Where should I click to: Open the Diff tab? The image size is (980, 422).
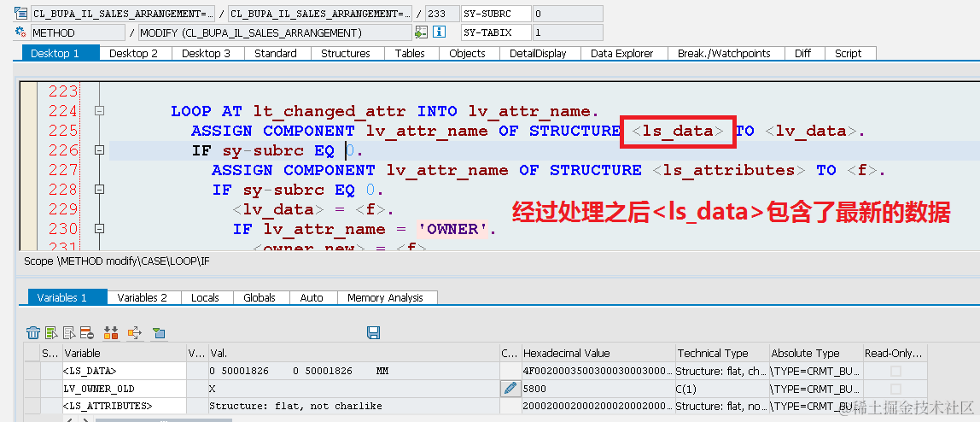pos(803,53)
